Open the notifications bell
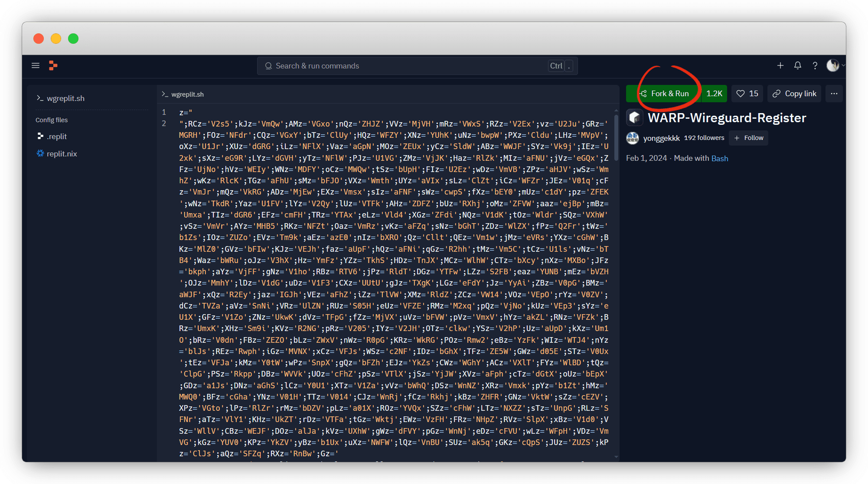868x484 pixels. tap(797, 65)
